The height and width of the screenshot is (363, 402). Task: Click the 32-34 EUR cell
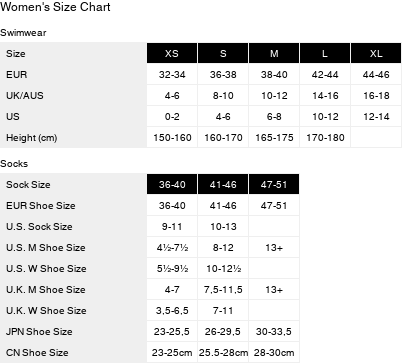click(172, 74)
